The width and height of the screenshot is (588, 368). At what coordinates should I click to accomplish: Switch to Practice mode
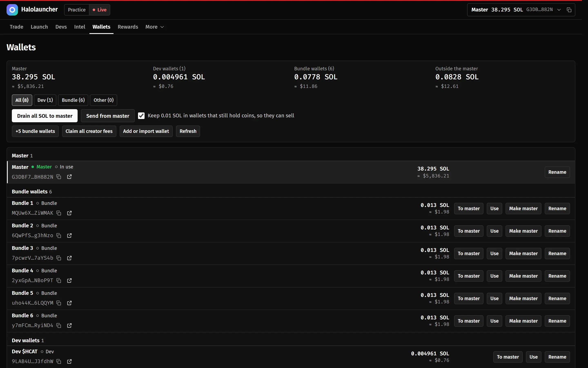(x=77, y=10)
